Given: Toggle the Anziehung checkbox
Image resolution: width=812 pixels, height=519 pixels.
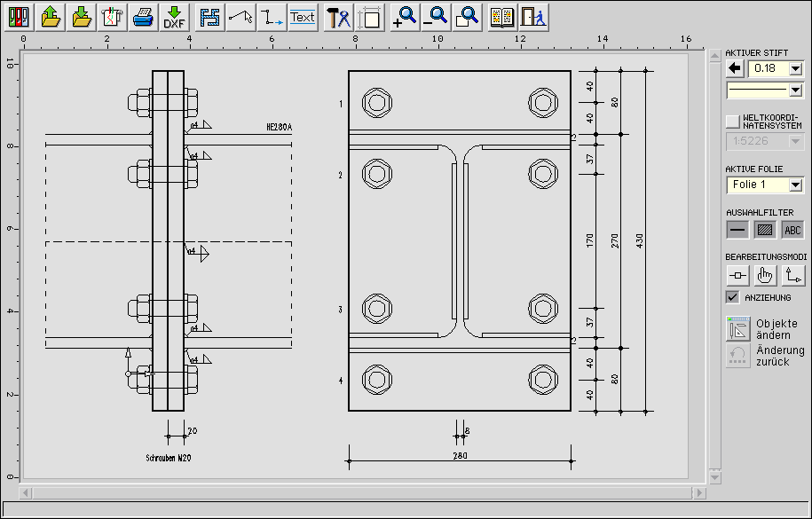Looking at the screenshot, I should [x=733, y=297].
